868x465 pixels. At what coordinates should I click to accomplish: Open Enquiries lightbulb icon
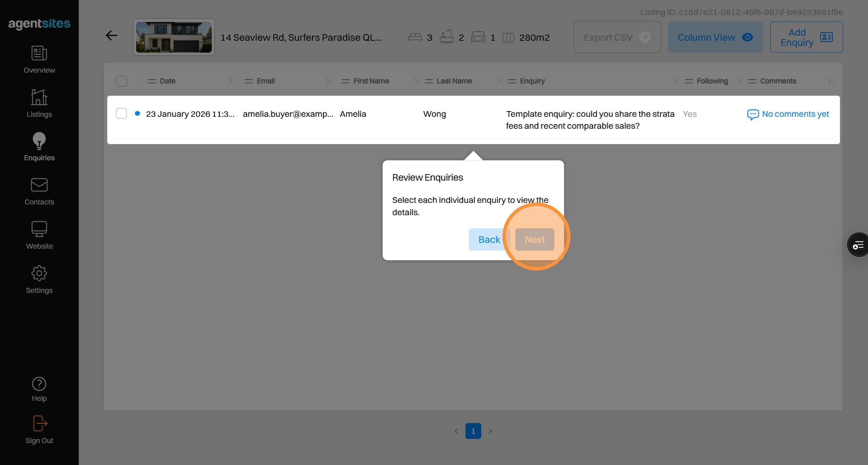39,141
